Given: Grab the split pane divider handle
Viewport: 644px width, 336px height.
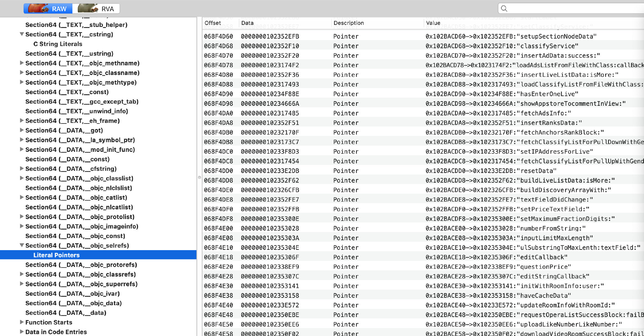Looking at the screenshot, I should (199, 177).
